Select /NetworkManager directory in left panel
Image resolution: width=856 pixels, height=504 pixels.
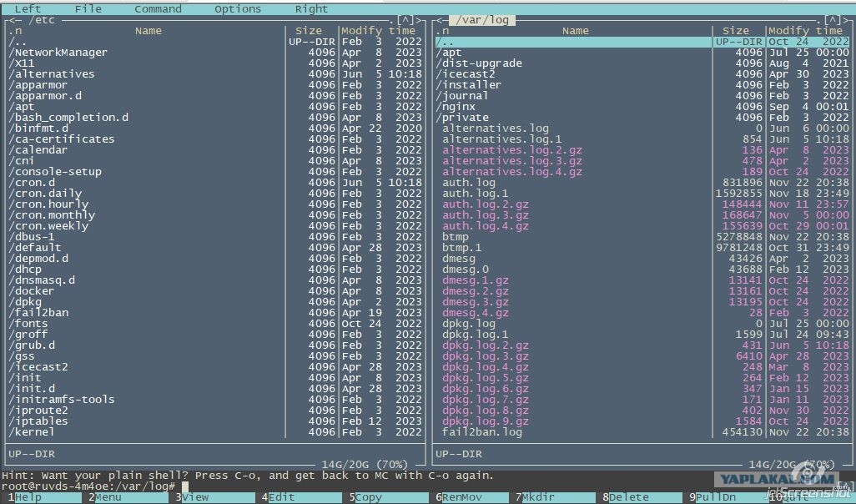pyautogui.click(x=215, y=53)
